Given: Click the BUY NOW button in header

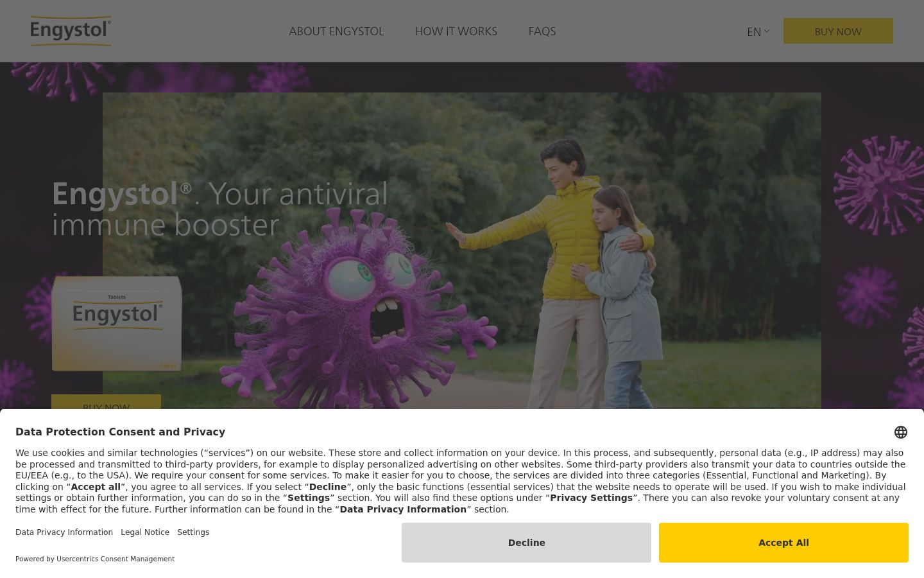Looking at the screenshot, I should pos(838,31).
